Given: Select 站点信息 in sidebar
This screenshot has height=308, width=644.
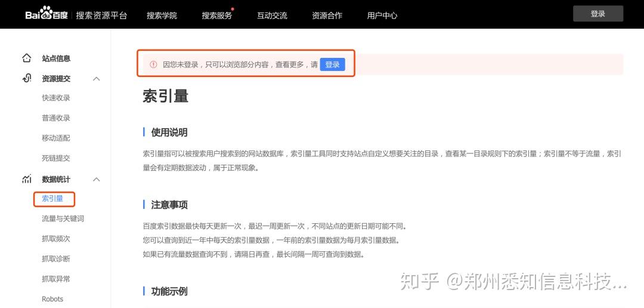Looking at the screenshot, I should coord(56,58).
